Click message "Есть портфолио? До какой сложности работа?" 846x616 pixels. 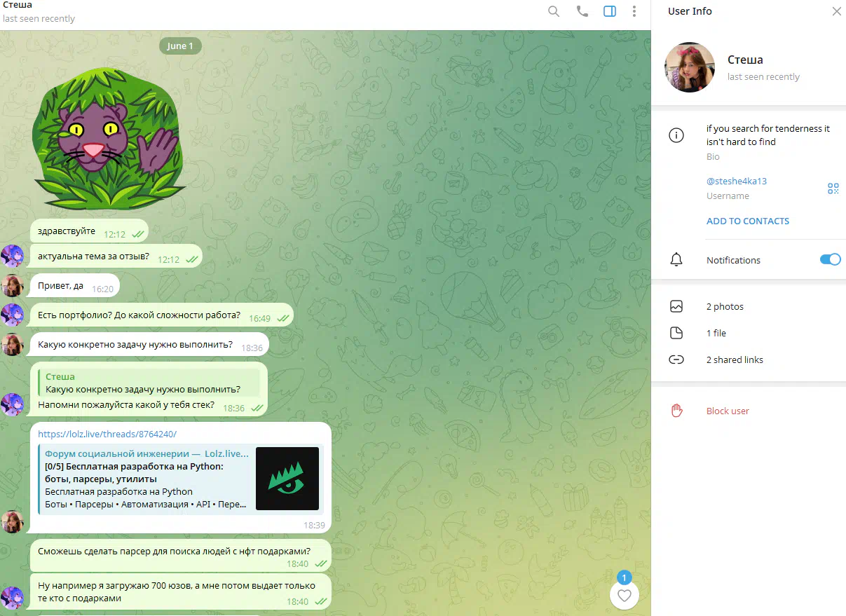click(x=161, y=315)
